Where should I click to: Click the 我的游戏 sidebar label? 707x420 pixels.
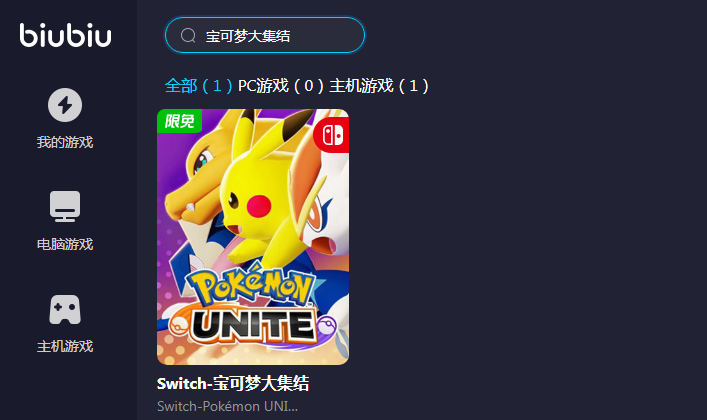[65, 142]
